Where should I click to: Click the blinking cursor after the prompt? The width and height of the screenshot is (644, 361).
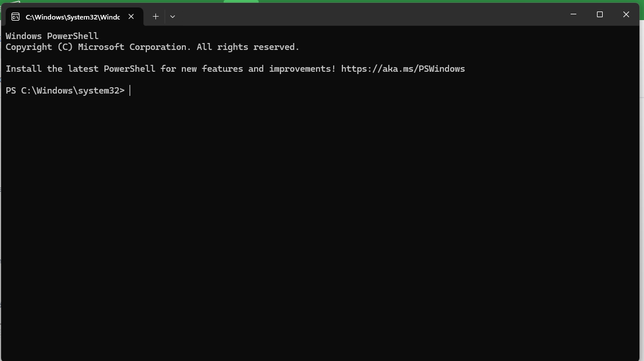point(130,91)
